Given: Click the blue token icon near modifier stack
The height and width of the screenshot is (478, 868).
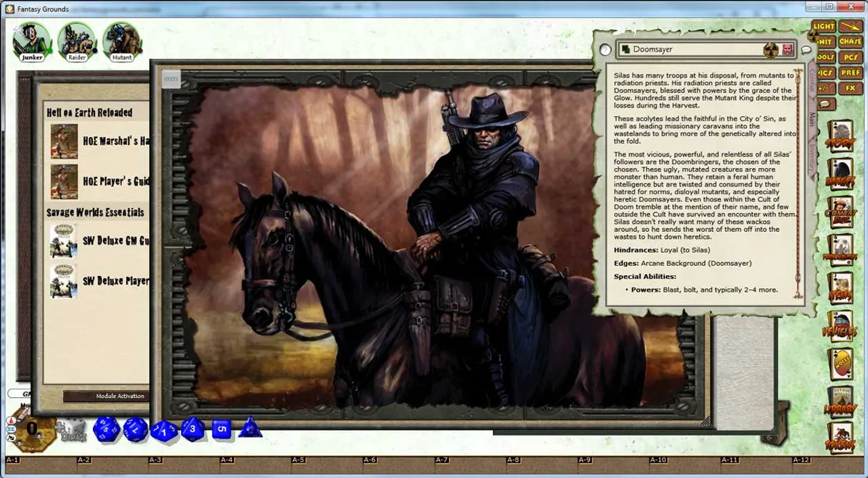Looking at the screenshot, I should pos(12,429).
